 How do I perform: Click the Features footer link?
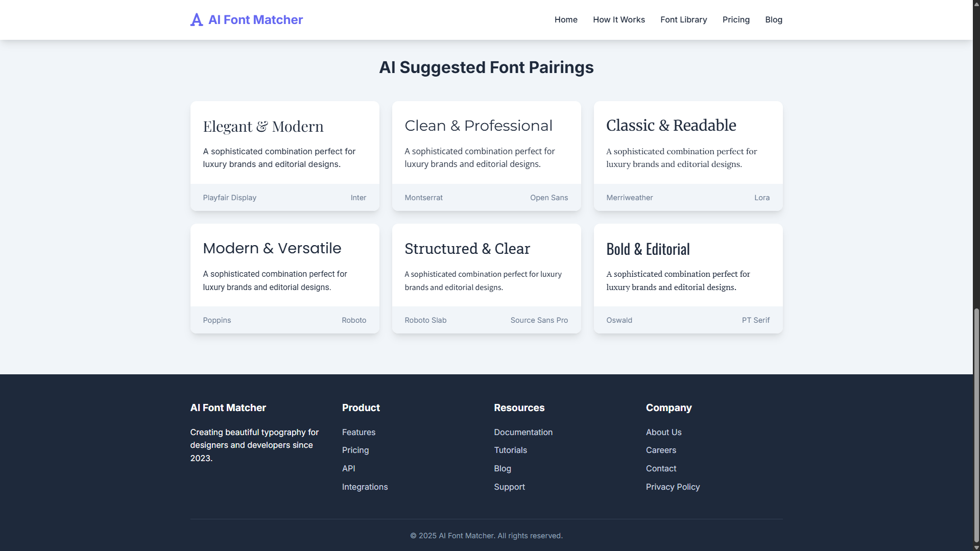[x=358, y=432]
